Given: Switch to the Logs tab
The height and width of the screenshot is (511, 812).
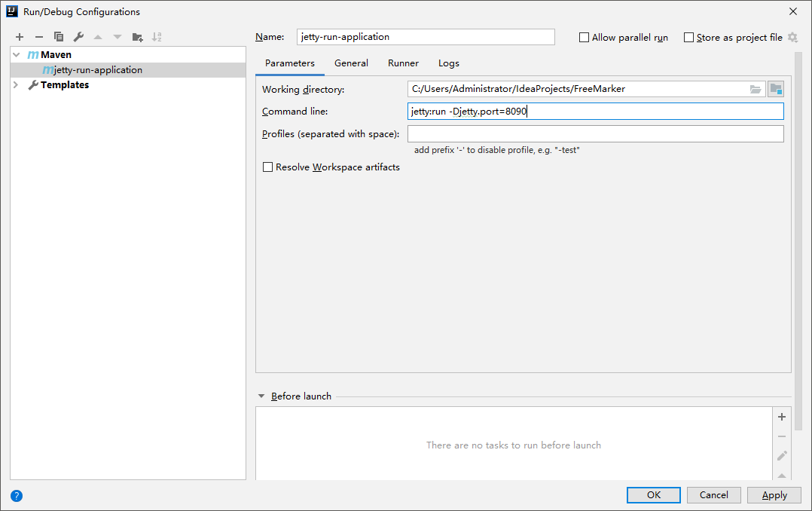Looking at the screenshot, I should coord(448,63).
